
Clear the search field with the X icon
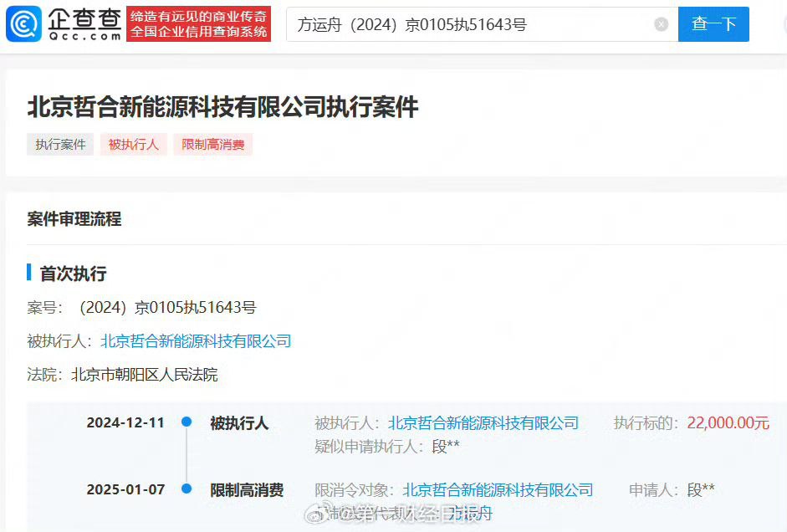tap(661, 24)
